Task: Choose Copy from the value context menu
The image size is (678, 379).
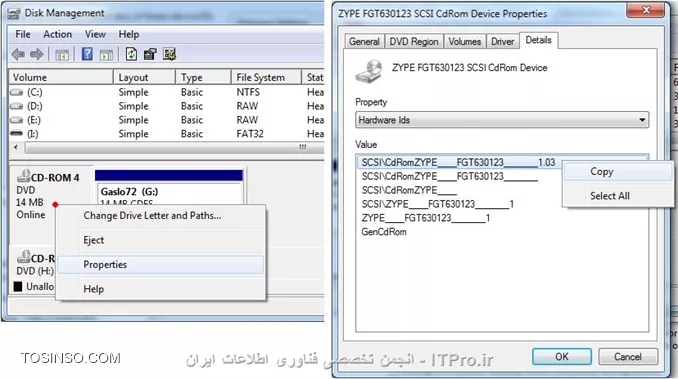Action: coord(618,172)
